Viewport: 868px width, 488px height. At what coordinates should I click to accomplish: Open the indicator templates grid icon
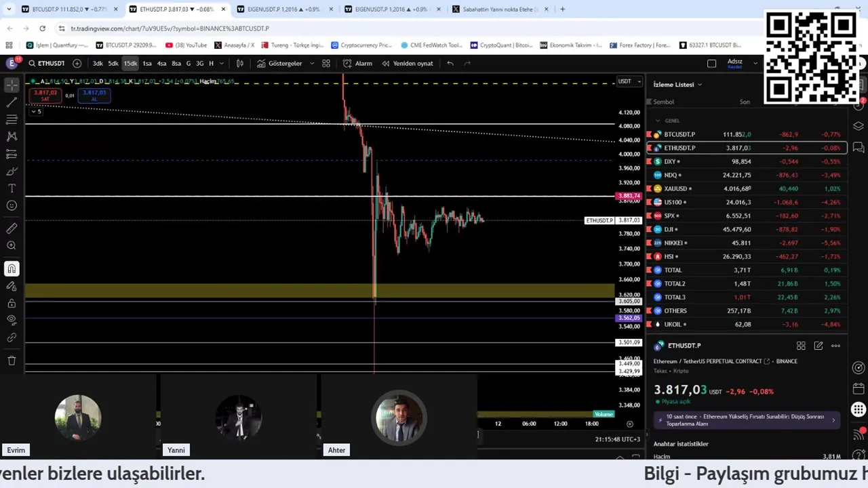[x=326, y=63]
